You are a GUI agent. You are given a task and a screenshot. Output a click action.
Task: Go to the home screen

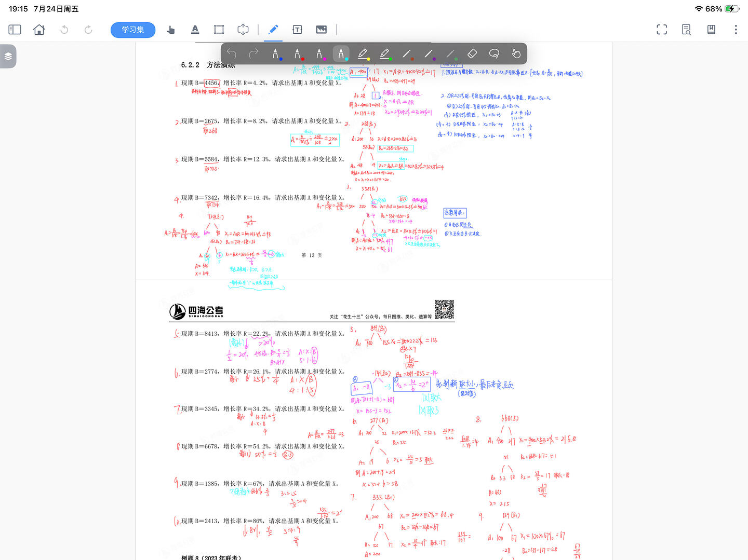39,30
